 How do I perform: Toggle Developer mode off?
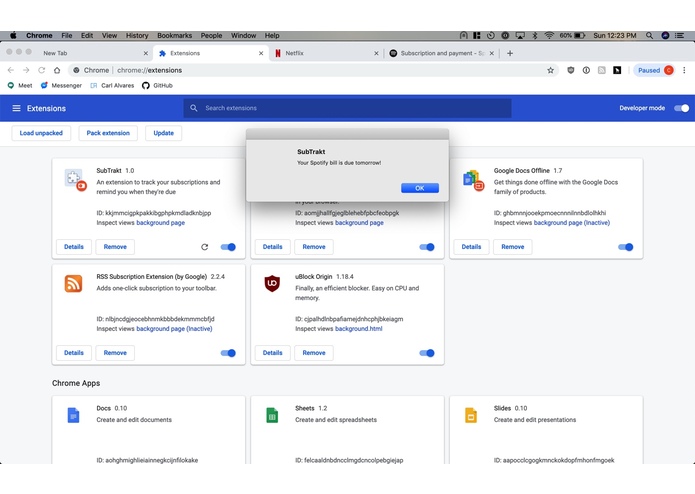682,108
